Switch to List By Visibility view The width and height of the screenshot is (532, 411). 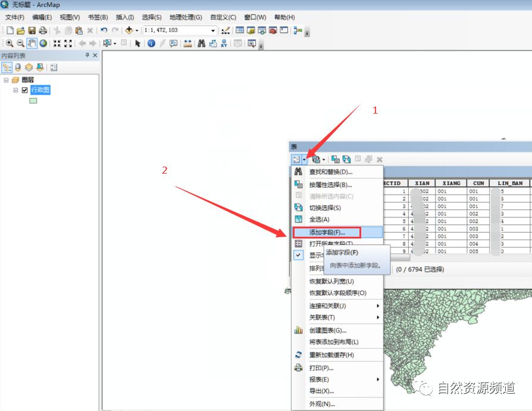[29, 67]
